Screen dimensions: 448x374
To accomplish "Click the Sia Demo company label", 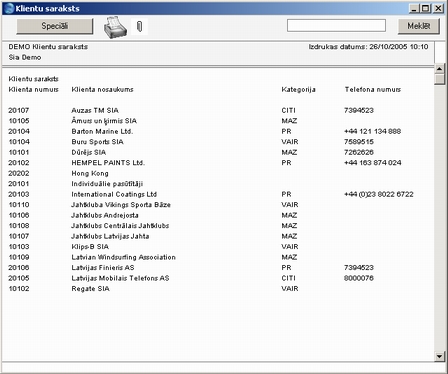I will 25,57.
